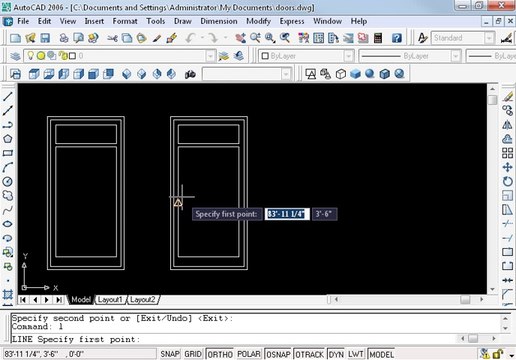Select the Line tool in Draw toolbar
Image resolution: width=516 pixels, height=360 pixels.
pos(8,97)
